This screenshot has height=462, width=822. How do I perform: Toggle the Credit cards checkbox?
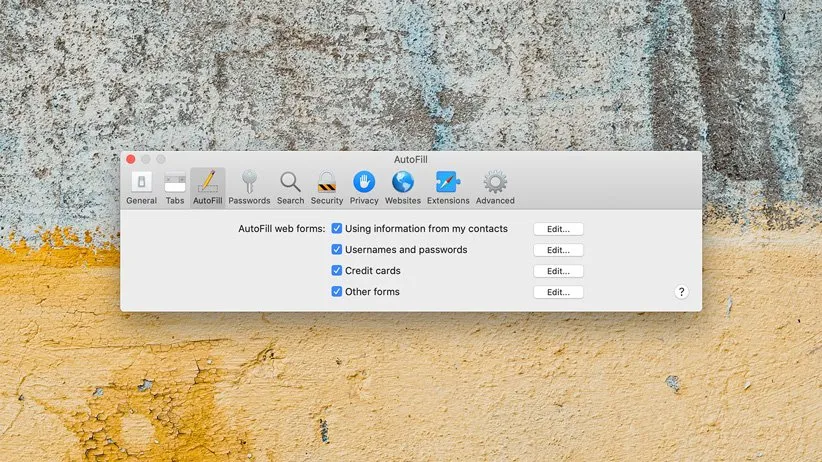(337, 271)
